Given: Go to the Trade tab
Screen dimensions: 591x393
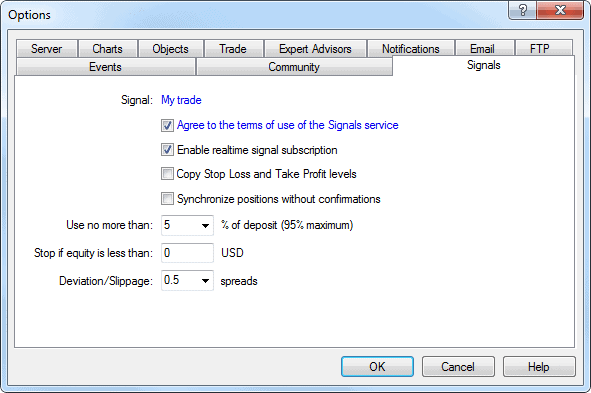Looking at the screenshot, I should tap(233, 49).
